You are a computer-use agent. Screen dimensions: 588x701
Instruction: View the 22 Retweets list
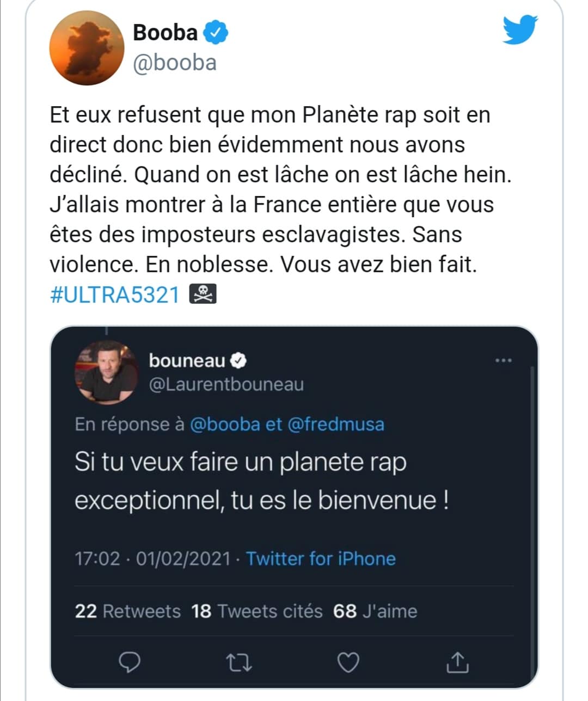pyautogui.click(x=127, y=611)
